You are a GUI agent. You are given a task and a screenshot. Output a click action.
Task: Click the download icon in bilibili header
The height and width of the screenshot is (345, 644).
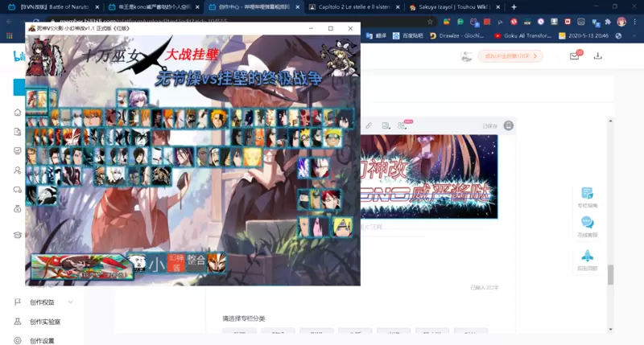pyautogui.click(x=597, y=55)
